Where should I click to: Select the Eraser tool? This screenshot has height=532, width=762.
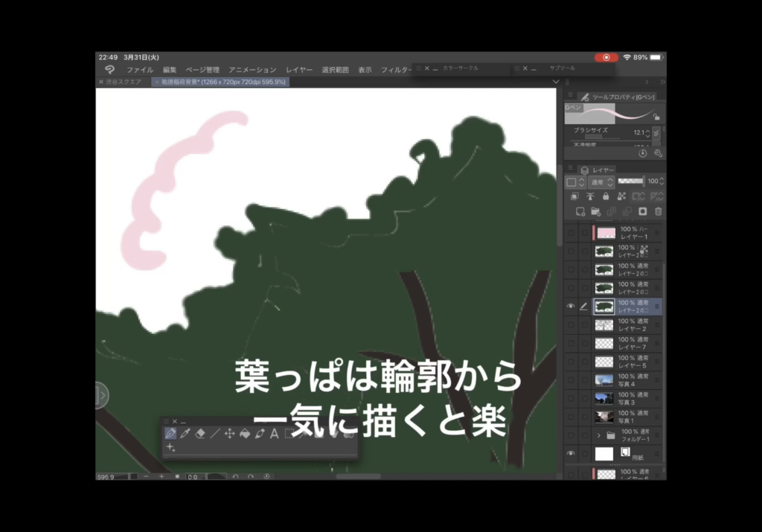(200, 433)
